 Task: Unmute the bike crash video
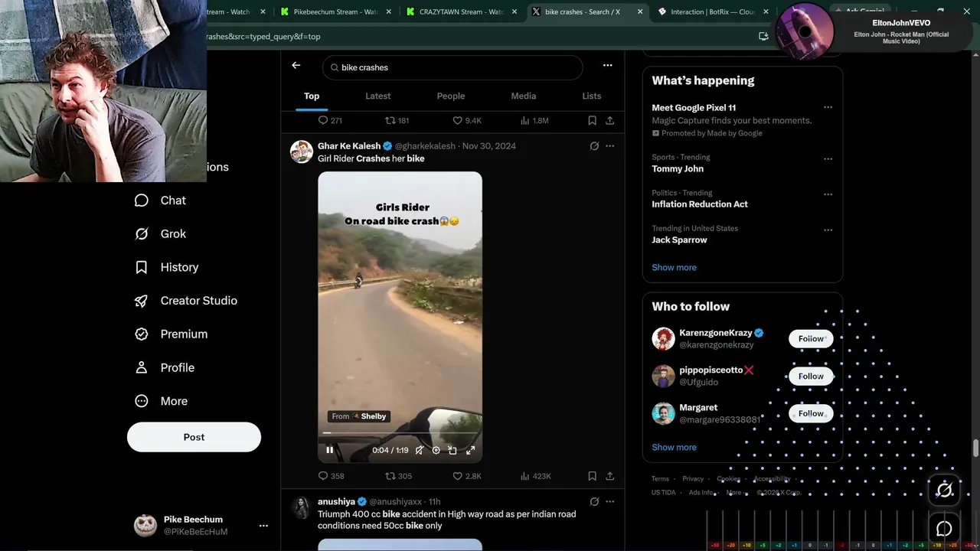click(419, 450)
